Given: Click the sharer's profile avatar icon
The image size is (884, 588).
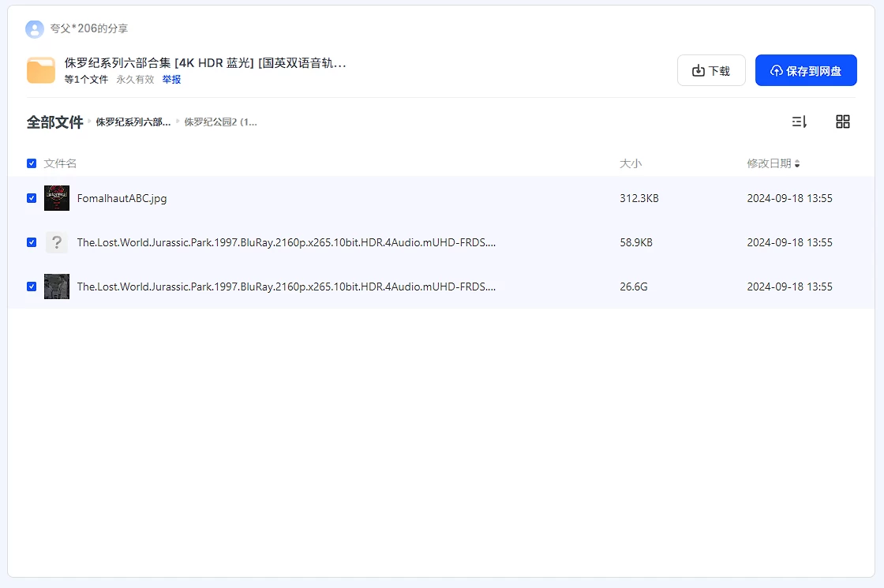Looking at the screenshot, I should tap(35, 29).
